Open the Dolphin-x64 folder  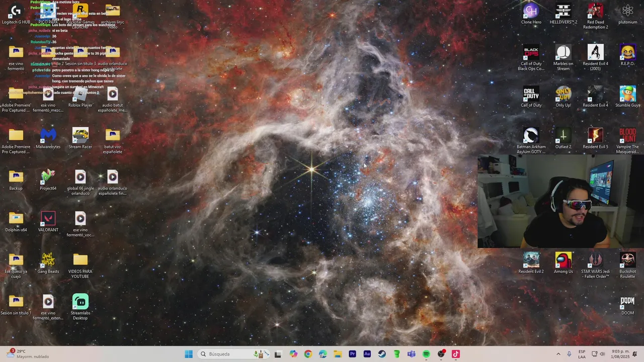point(16,222)
